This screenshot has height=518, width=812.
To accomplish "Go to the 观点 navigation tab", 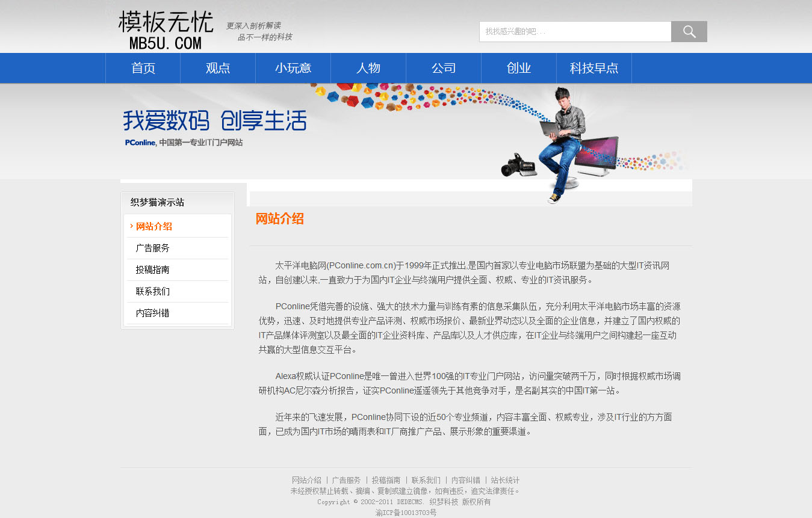I will [x=218, y=68].
